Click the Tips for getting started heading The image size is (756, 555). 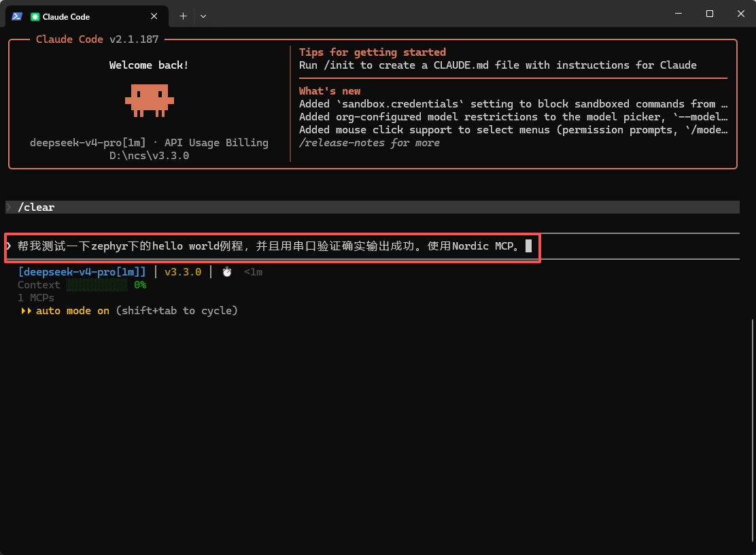(x=372, y=52)
